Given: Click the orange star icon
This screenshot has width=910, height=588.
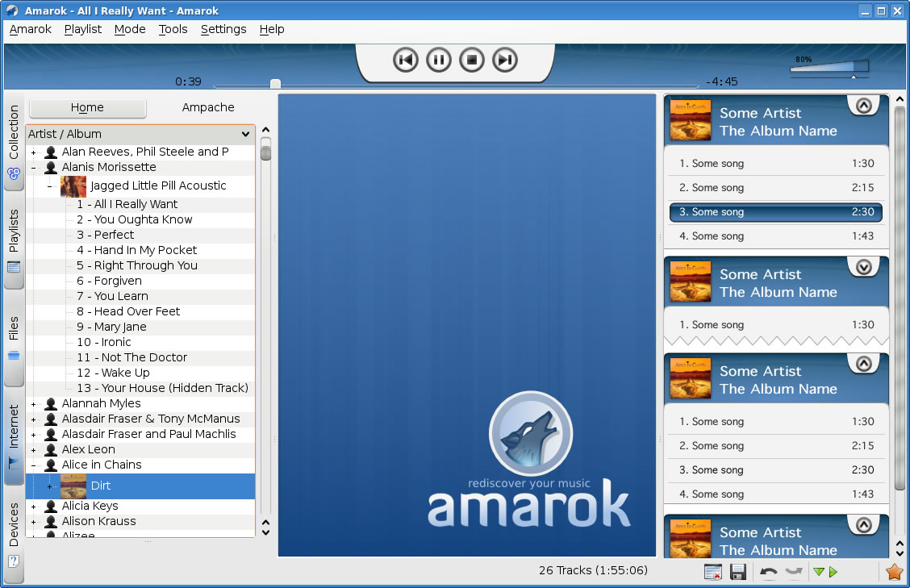Looking at the screenshot, I should pos(895,573).
